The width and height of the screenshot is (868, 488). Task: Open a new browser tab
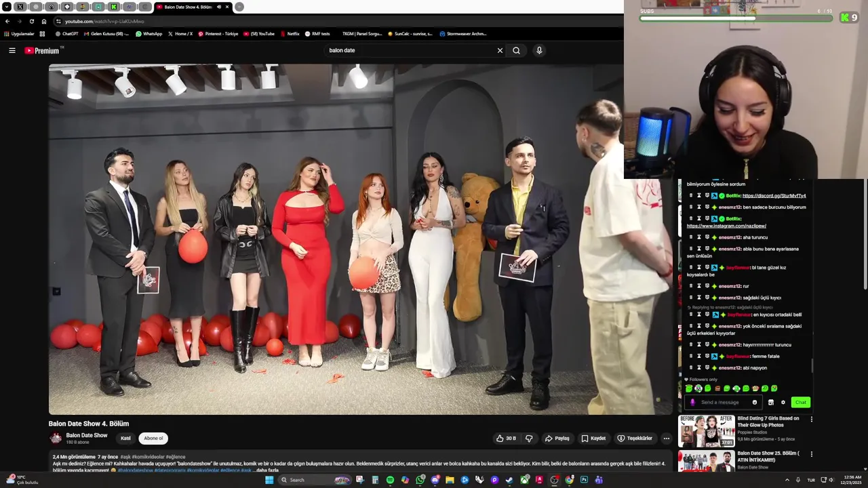(x=239, y=7)
